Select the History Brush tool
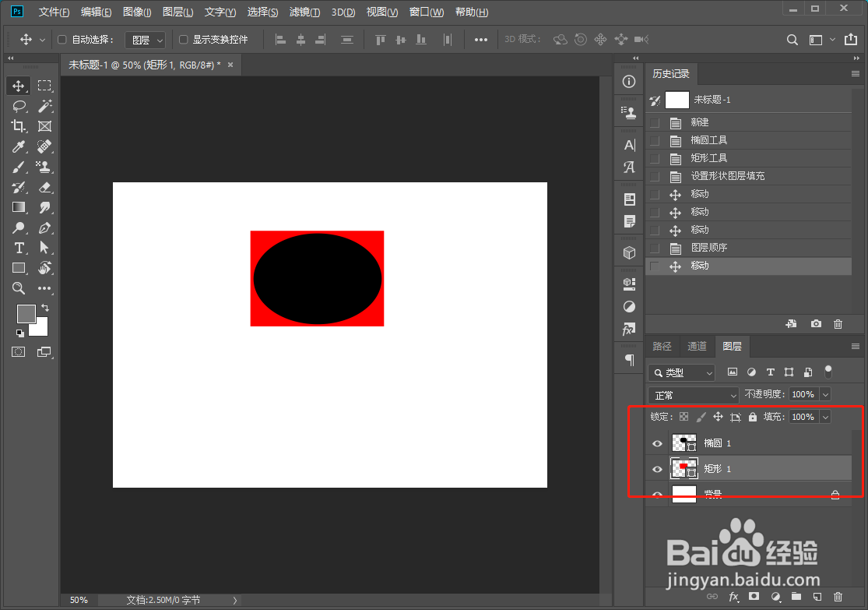The height and width of the screenshot is (610, 868). (18, 187)
